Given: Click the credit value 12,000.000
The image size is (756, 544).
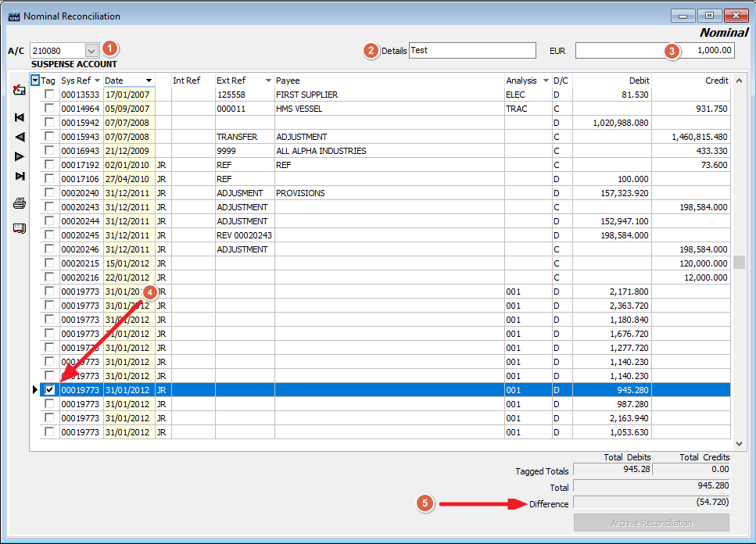Looking at the screenshot, I should click(706, 277).
